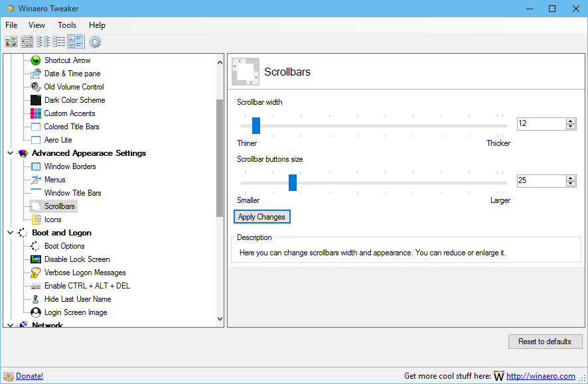Click the Dark Color Scheme icon
The height and width of the screenshot is (384, 588).
(x=36, y=100)
